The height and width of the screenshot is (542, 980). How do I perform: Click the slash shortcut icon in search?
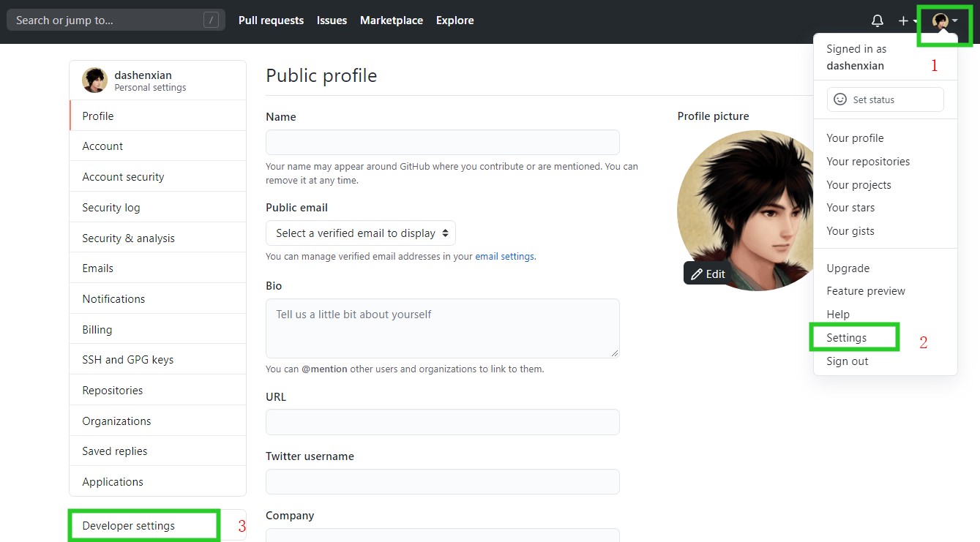pyautogui.click(x=211, y=20)
